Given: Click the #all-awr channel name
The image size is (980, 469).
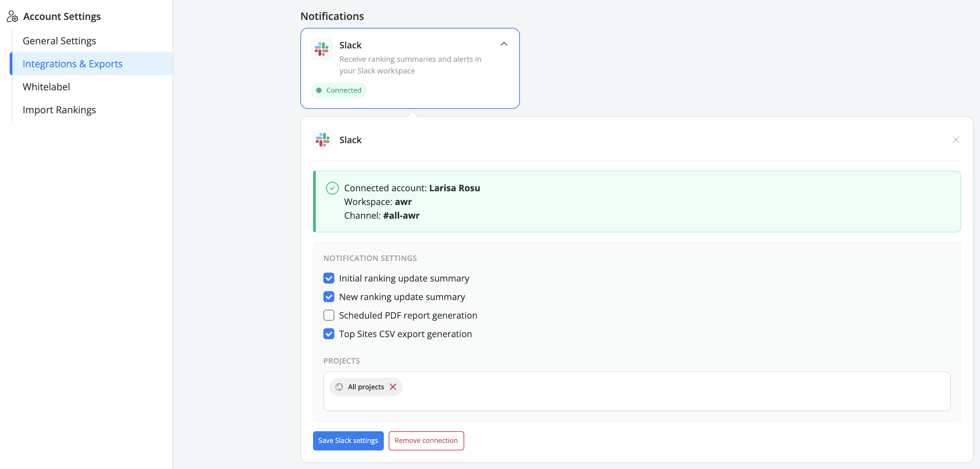Looking at the screenshot, I should [401, 216].
